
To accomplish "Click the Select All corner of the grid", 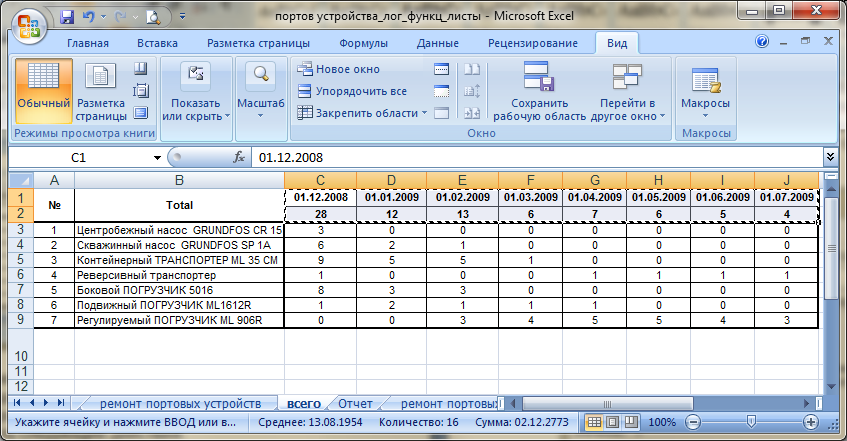I will pos(21,180).
